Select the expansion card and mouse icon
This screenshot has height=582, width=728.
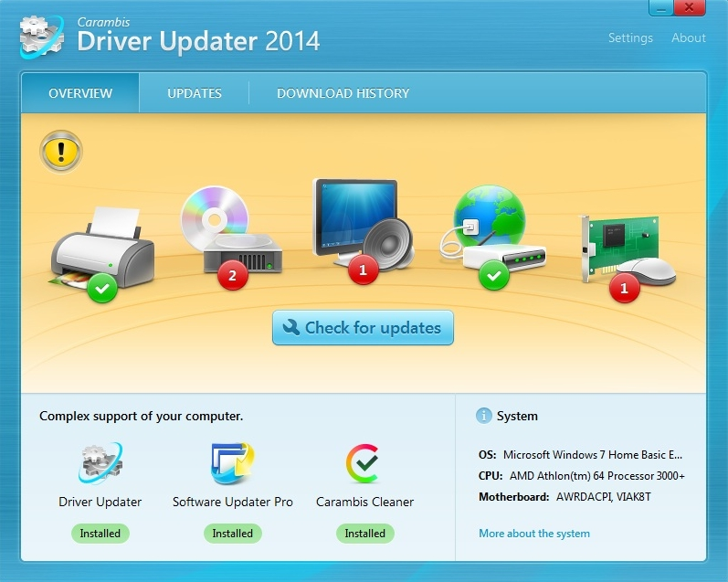(x=628, y=249)
